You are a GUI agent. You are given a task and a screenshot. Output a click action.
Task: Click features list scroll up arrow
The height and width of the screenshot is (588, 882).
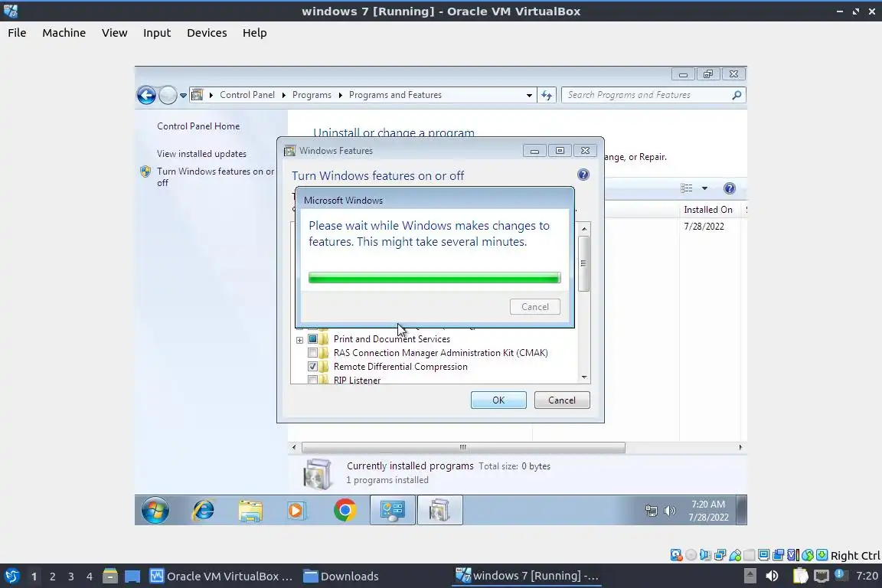point(584,228)
